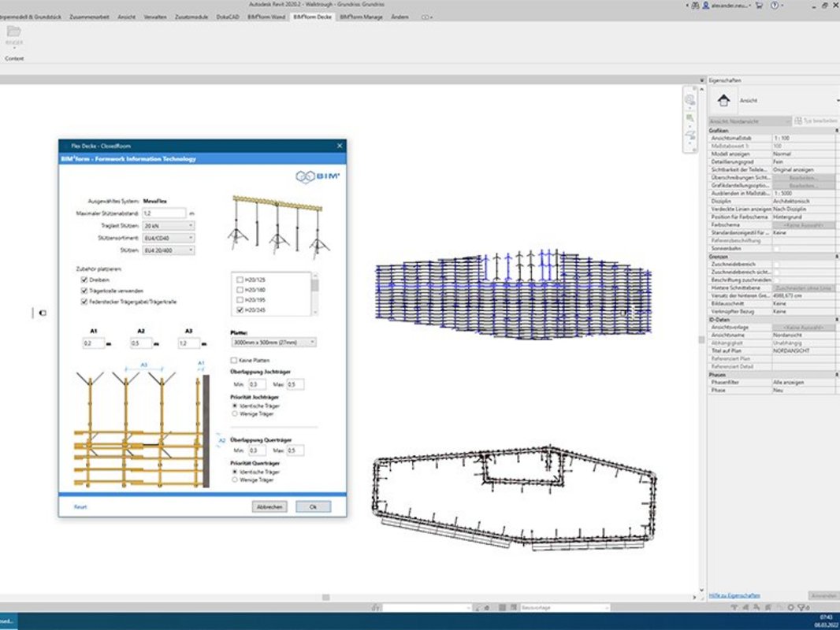Click the Ansicht house type icon
Viewport: 840px width, 630px height.
click(x=723, y=101)
